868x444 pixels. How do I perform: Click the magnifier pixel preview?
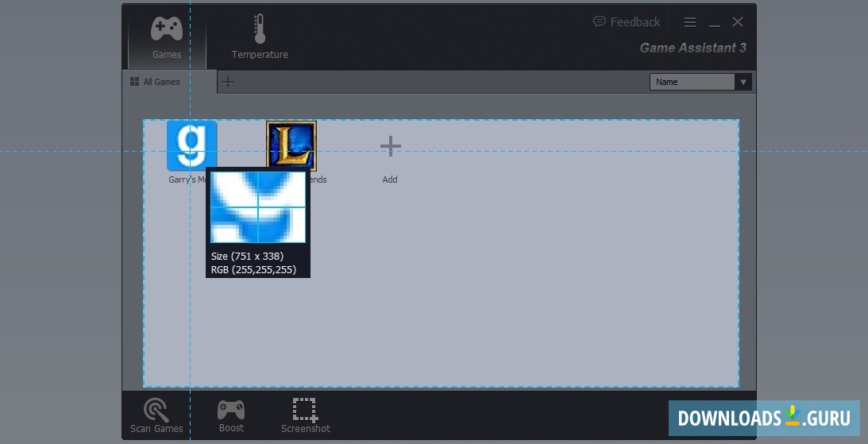(258, 207)
